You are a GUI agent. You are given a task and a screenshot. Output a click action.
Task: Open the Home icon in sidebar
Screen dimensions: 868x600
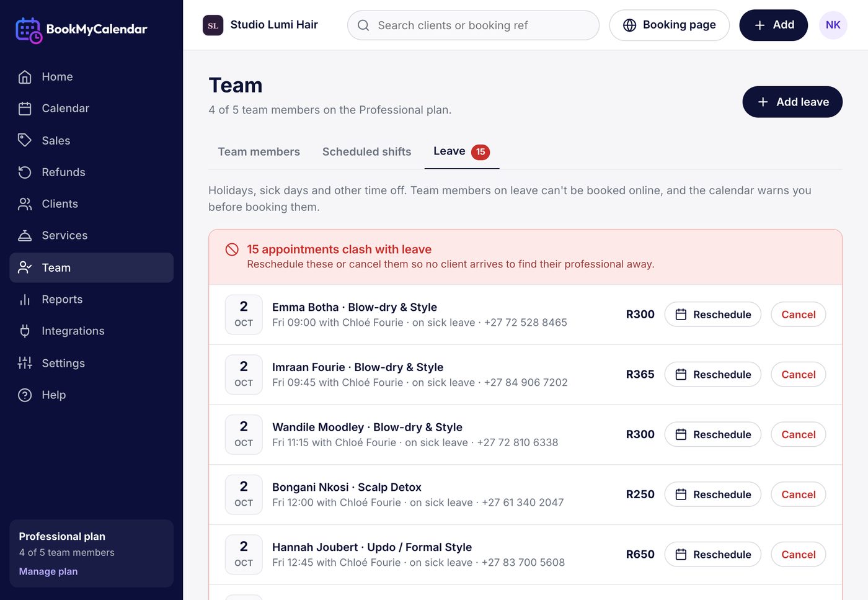(x=25, y=77)
